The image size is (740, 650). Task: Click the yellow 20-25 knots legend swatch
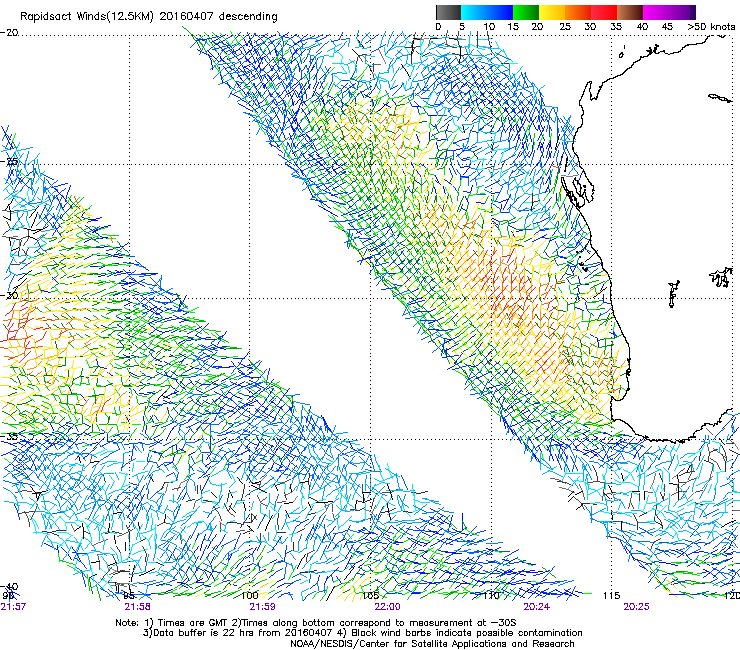click(x=552, y=12)
